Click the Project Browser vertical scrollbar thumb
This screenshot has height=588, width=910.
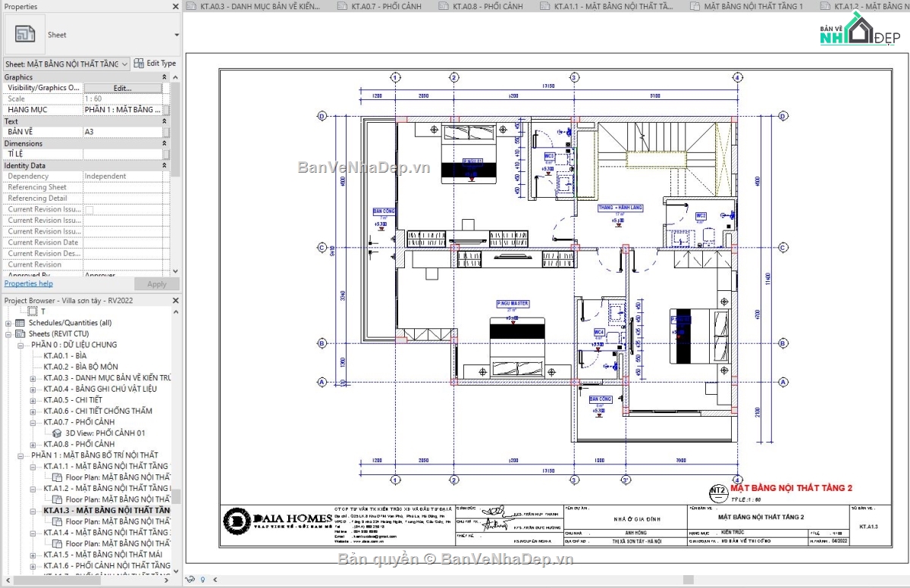(x=176, y=496)
